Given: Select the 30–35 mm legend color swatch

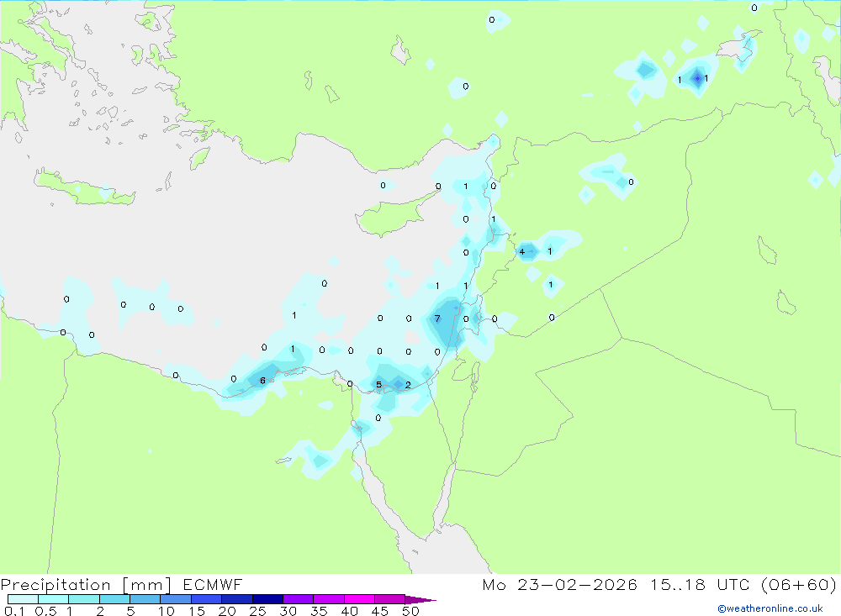Looking at the screenshot, I should tap(298, 599).
